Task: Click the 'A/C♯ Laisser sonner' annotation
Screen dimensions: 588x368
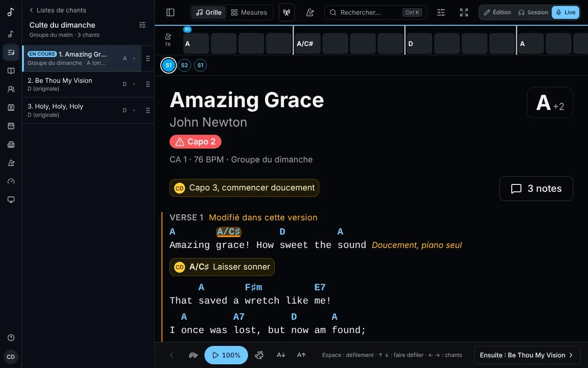Action: click(222, 267)
